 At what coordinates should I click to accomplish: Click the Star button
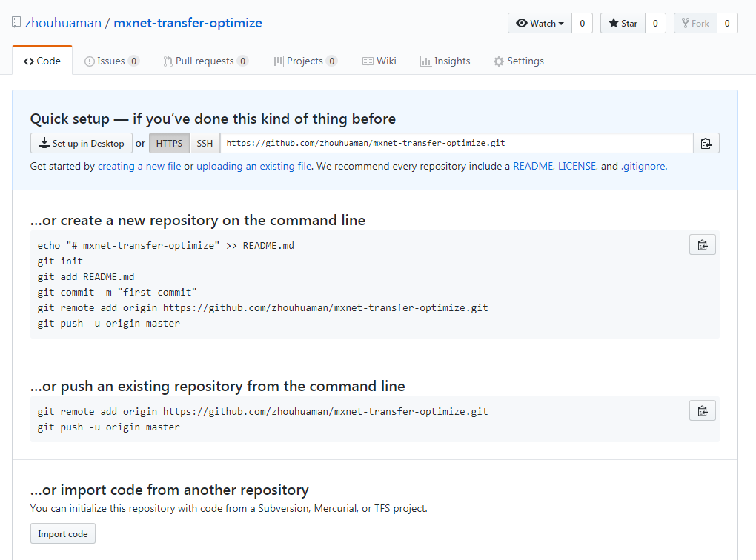[623, 23]
